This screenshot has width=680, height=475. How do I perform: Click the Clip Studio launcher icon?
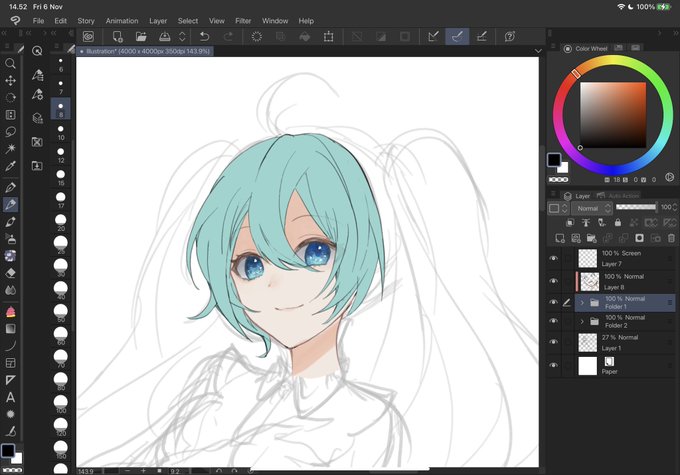click(x=88, y=37)
